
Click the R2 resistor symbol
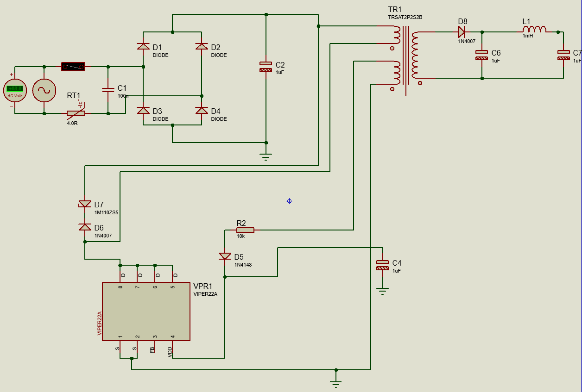[245, 230]
